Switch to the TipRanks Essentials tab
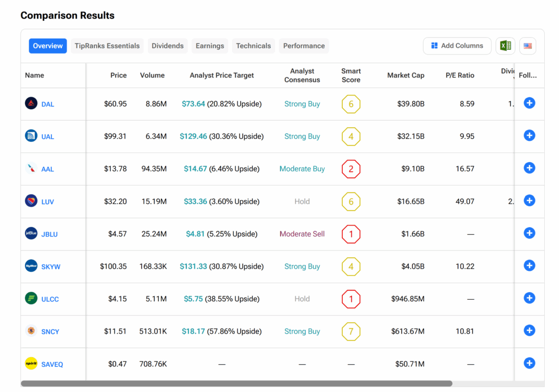This screenshot has height=392, width=559. click(x=107, y=46)
